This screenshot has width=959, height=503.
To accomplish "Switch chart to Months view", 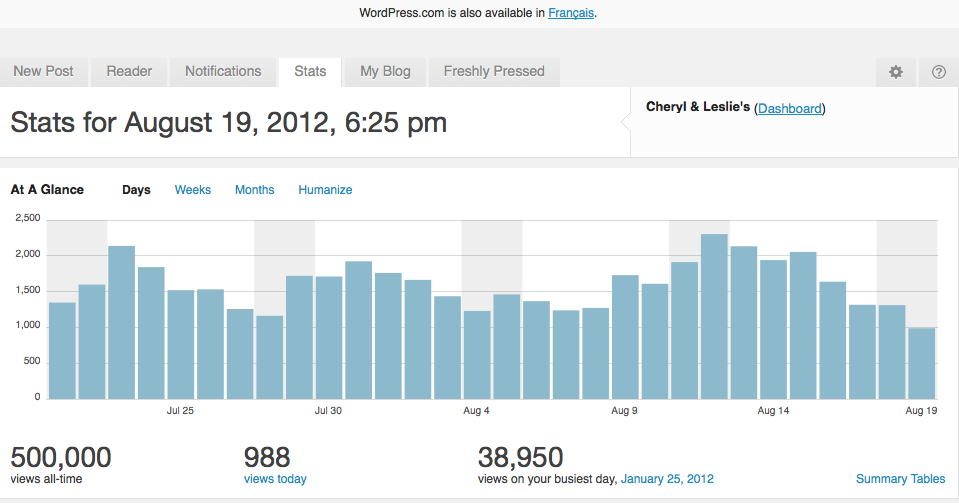I will (x=254, y=190).
